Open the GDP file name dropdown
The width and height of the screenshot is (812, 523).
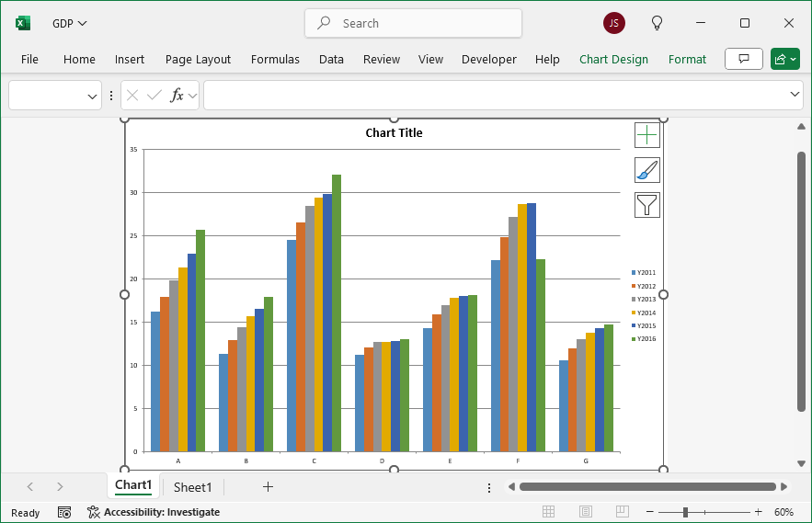69,23
